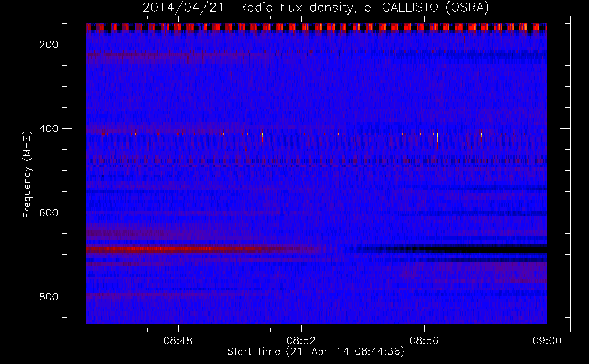The height and width of the screenshot is (364, 589).
Task: Click the '08:56' time tick label
Action: [x=424, y=341]
